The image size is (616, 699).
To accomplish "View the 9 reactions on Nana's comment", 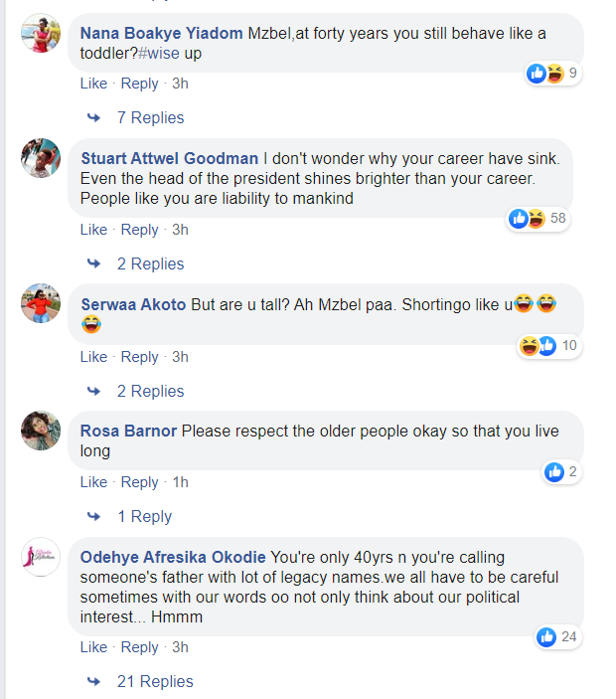I will pyautogui.click(x=554, y=73).
